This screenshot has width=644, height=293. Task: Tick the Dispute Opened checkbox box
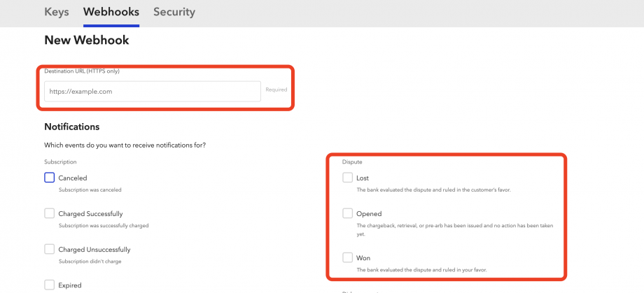pos(348,213)
